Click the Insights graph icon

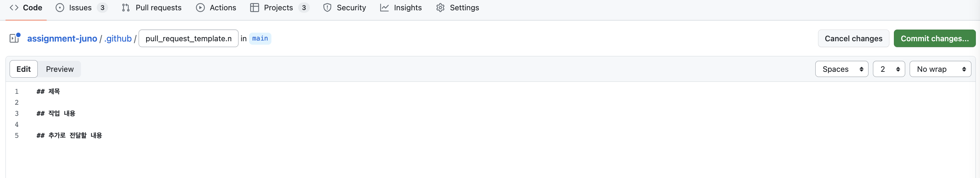[x=384, y=8]
